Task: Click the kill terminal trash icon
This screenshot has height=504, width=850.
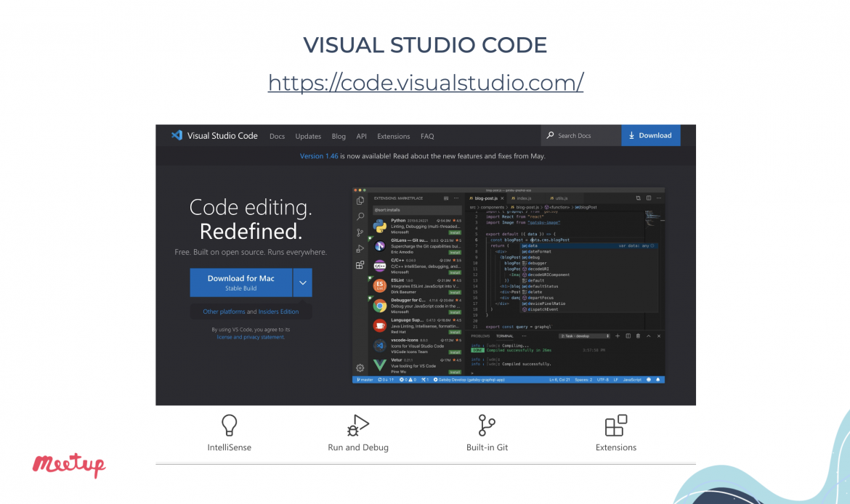Action: [x=638, y=336]
